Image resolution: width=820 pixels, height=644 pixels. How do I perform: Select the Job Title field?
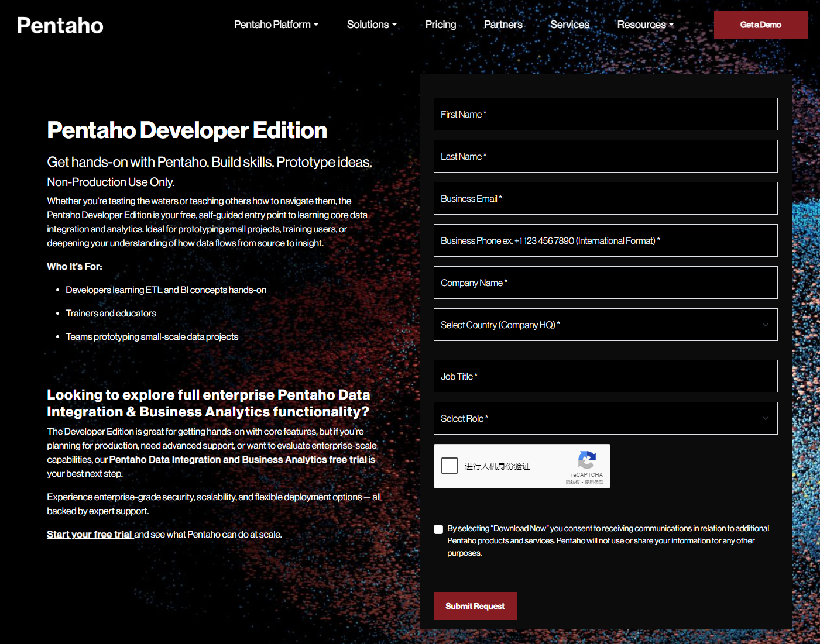point(606,376)
